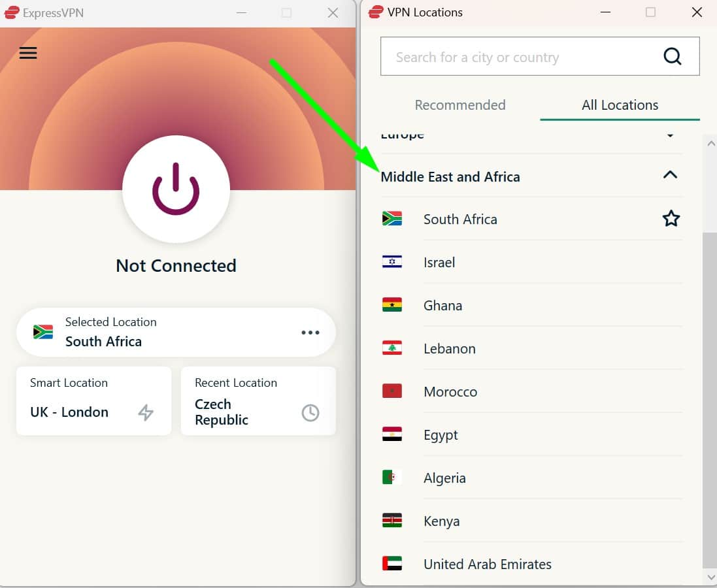
Task: Click the United Arab Emirates flag icon
Action: pos(392,563)
